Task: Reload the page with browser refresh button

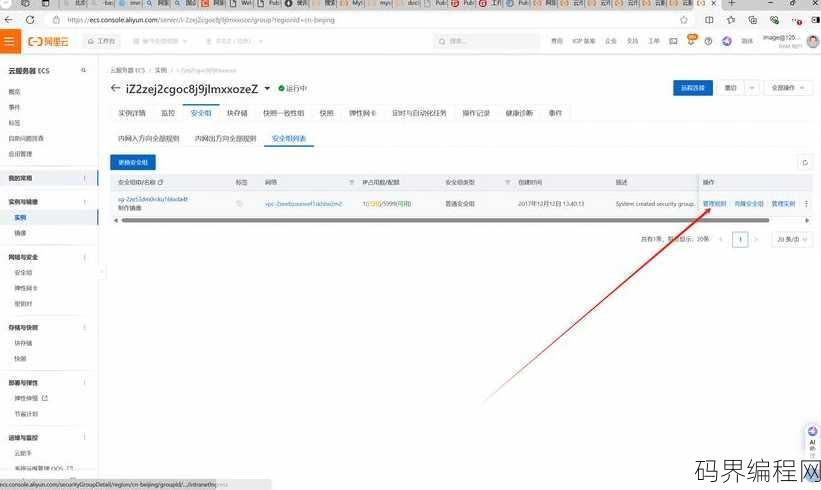Action: (30, 20)
